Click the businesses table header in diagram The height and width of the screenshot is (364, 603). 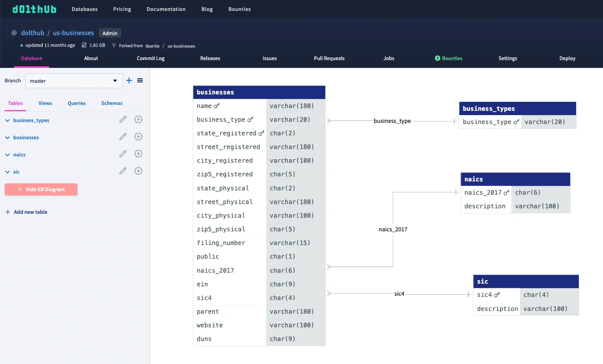click(259, 92)
